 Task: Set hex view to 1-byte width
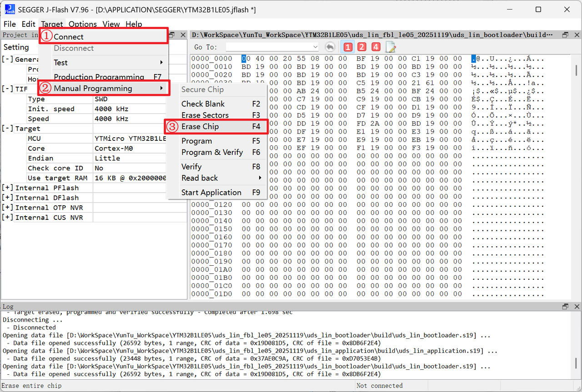click(348, 47)
